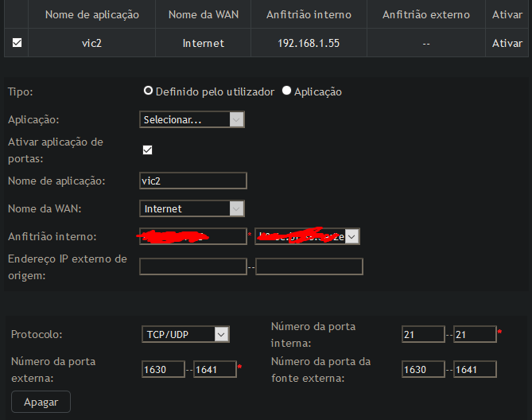Click the first external source IP field
Viewport: 532px width, 420px height.
[x=193, y=266]
